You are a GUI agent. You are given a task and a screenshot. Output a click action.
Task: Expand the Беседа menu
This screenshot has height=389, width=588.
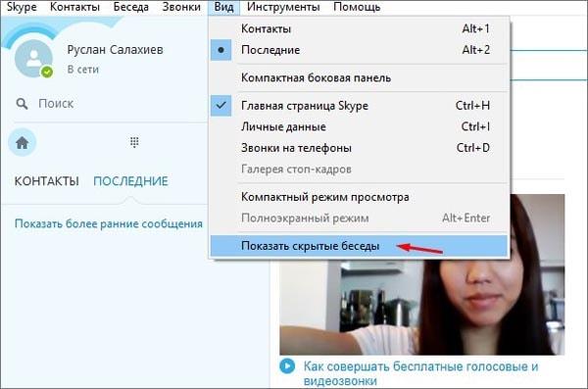[131, 7]
